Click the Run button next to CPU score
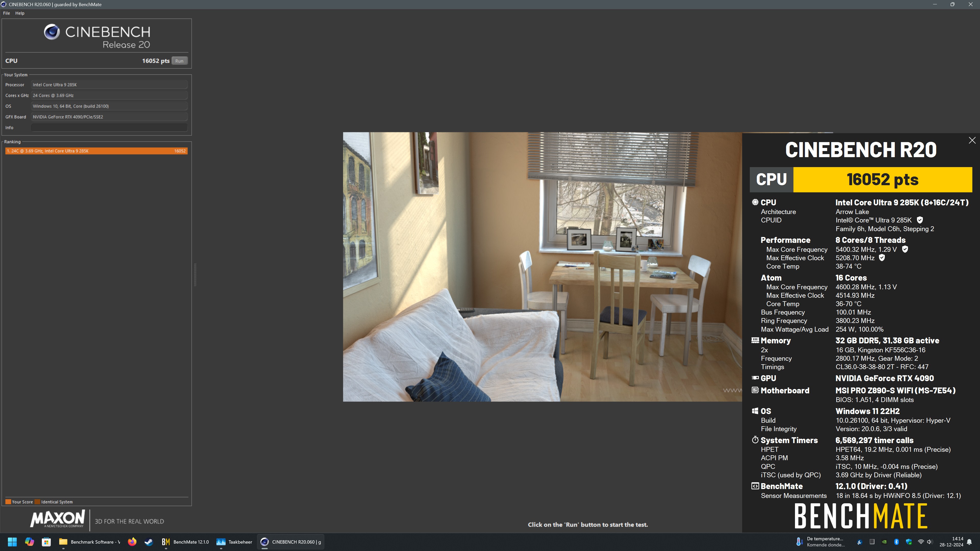 (179, 61)
